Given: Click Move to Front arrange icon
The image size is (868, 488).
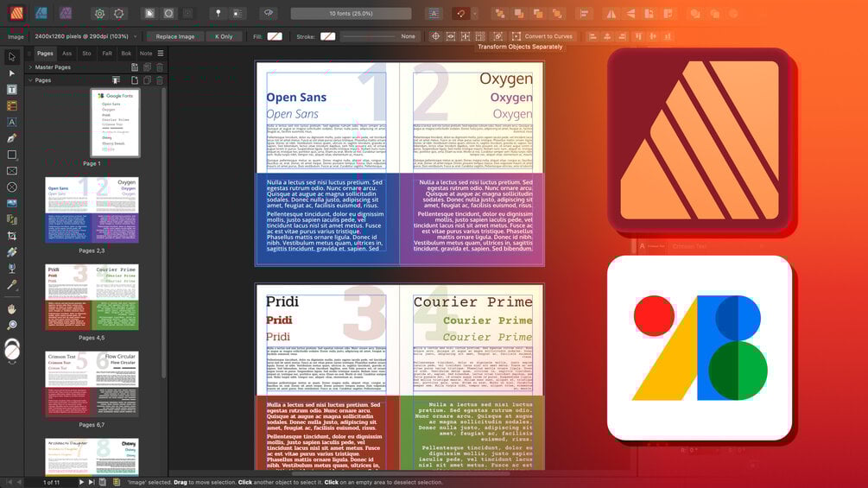Looking at the screenshot, I should pyautogui.click(x=557, y=14).
